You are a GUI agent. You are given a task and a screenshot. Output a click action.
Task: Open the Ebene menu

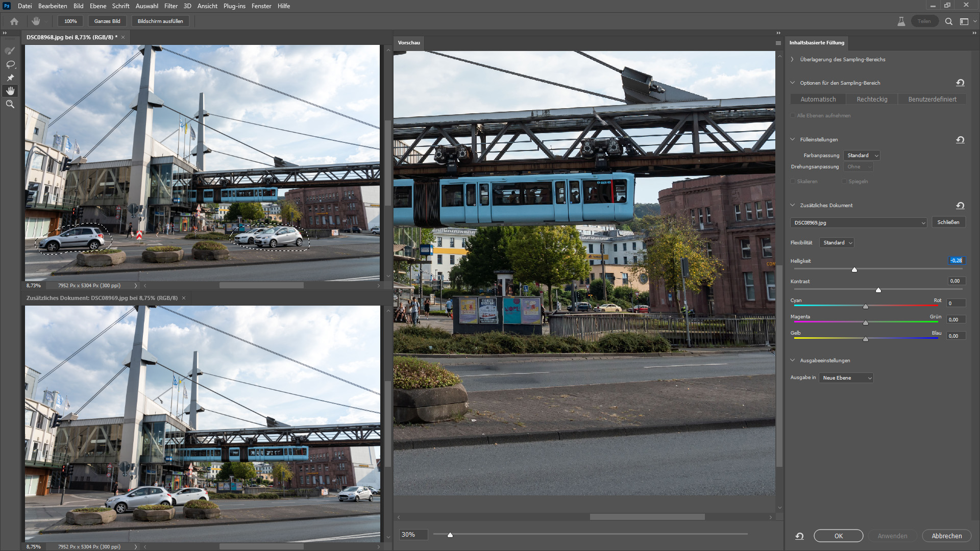(98, 6)
